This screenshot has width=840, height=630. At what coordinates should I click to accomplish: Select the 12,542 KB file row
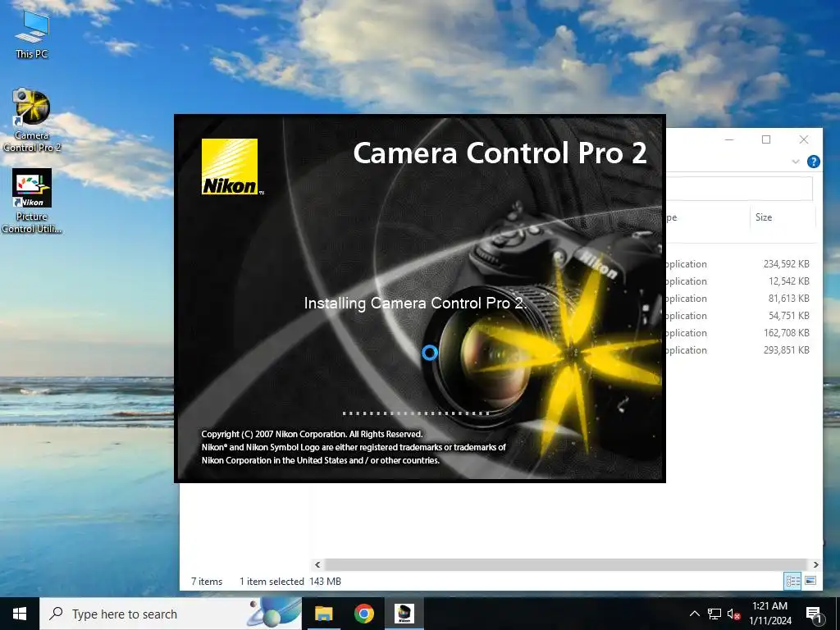click(741, 281)
